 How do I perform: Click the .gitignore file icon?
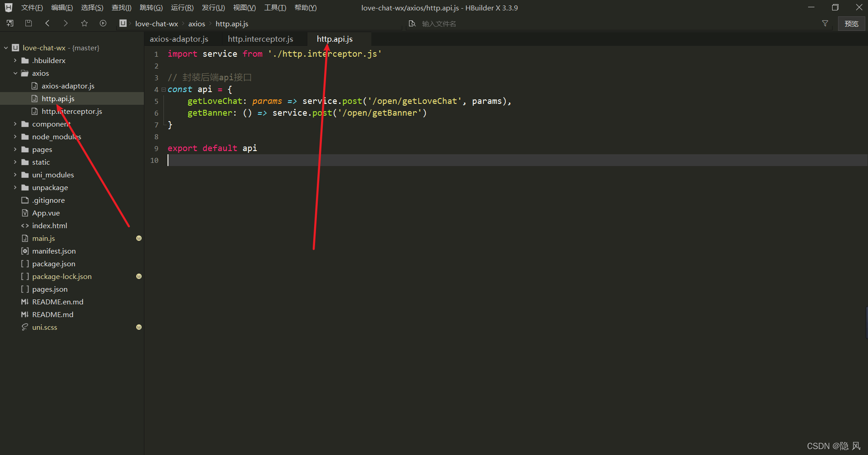25,200
